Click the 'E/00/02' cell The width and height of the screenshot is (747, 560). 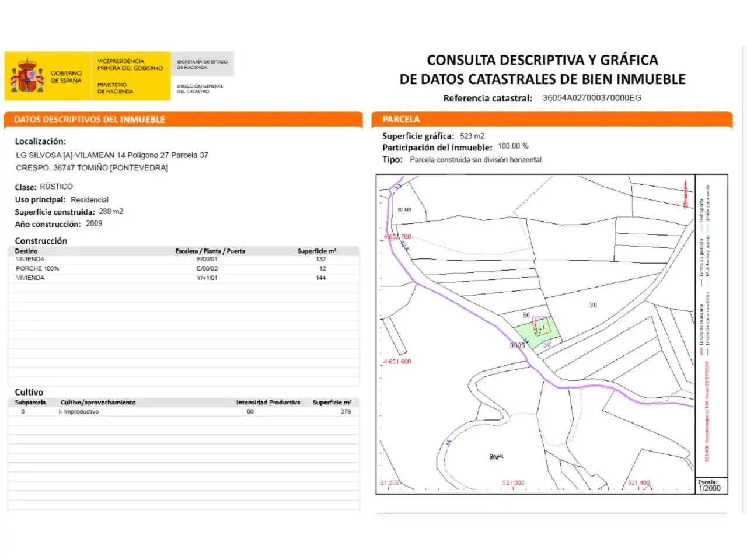(x=207, y=268)
